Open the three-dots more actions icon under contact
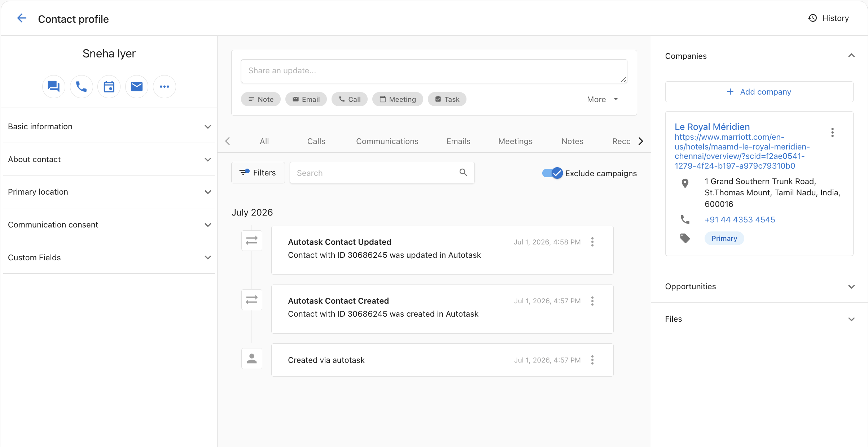868x447 pixels. pos(165,87)
